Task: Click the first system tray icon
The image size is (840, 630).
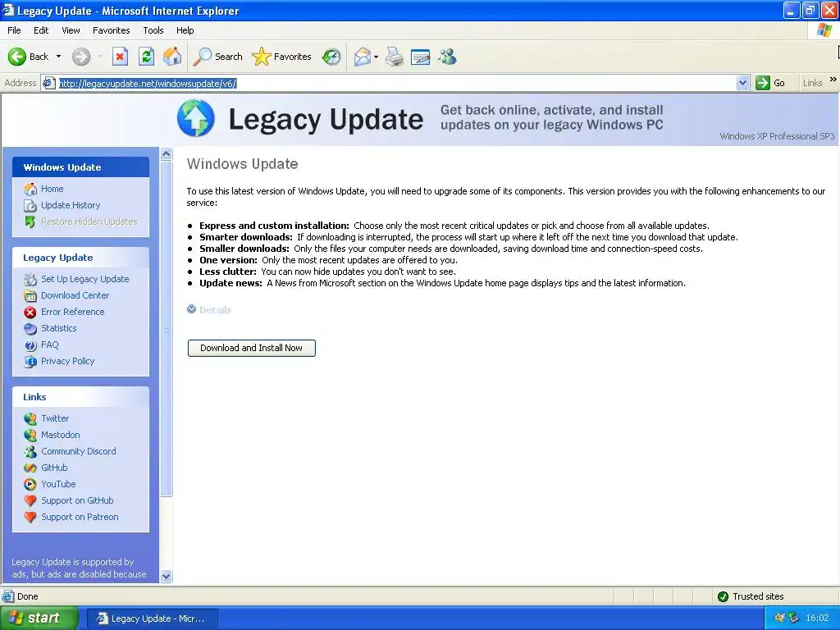Action: coord(779,618)
